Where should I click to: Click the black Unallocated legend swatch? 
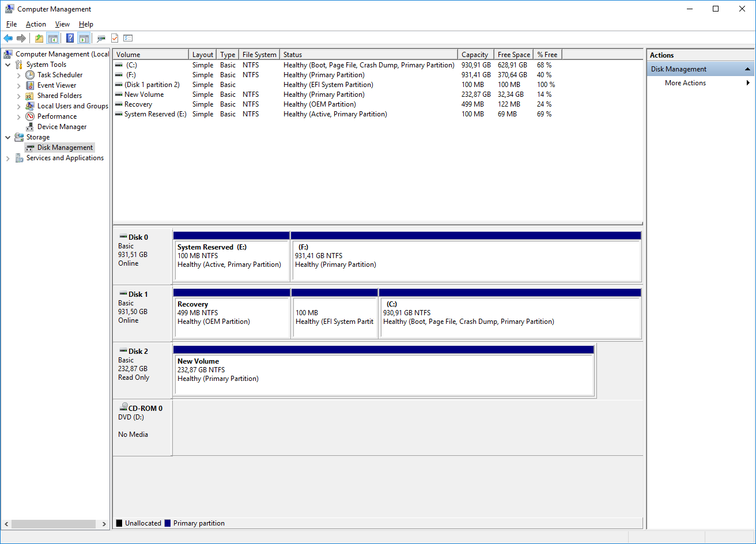coord(119,523)
